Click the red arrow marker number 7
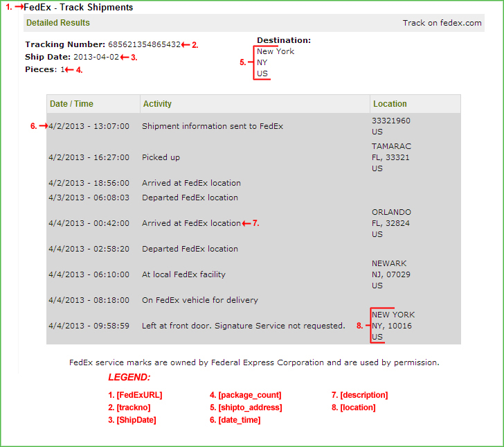The image size is (504, 447). (x=250, y=223)
